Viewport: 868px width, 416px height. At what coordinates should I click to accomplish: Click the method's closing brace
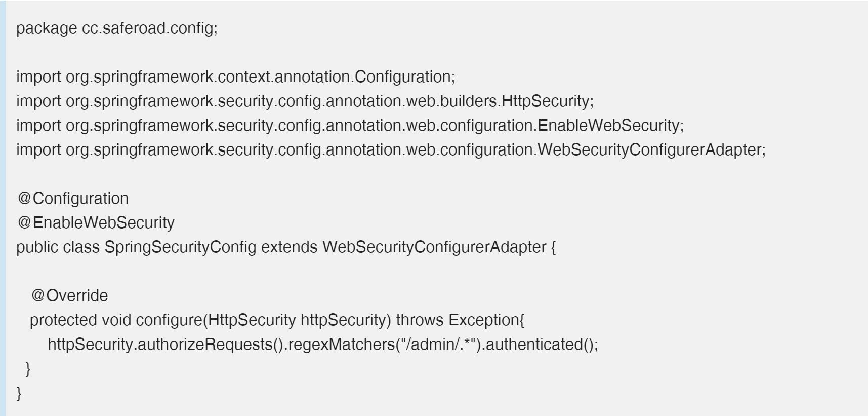point(28,369)
